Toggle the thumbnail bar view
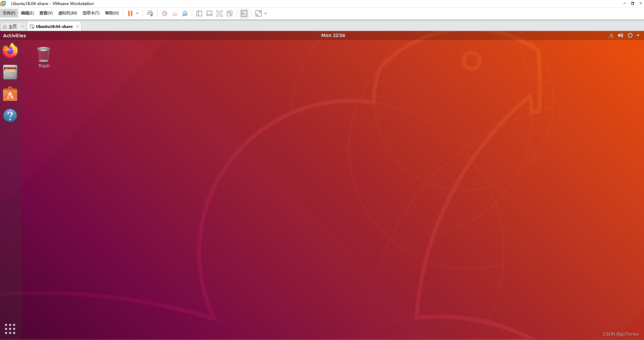Screen dimensions: 644x340 (209, 13)
